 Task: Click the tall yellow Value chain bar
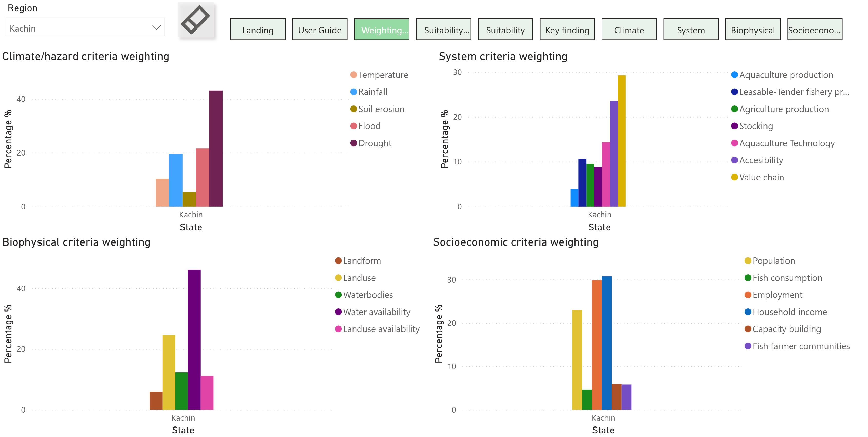click(x=622, y=141)
